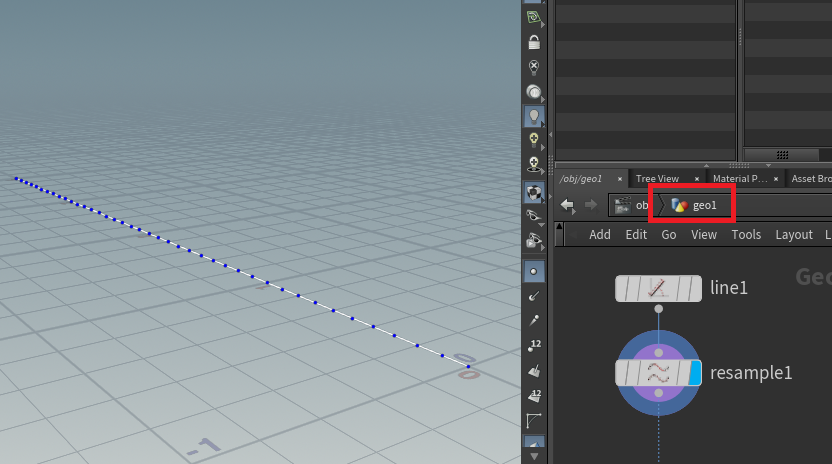
Task: Open the geo1 path segment
Action: click(694, 205)
